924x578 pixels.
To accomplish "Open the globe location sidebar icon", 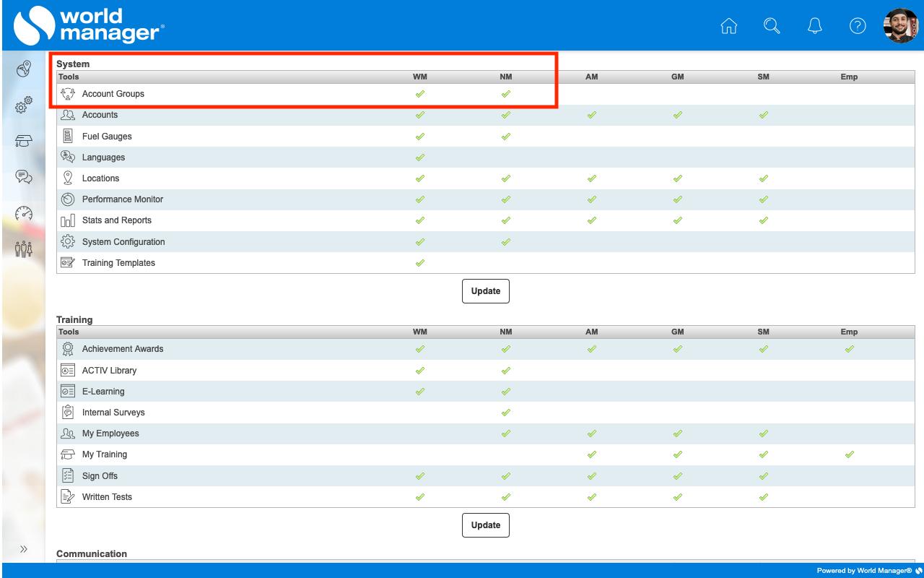I will (x=24, y=69).
